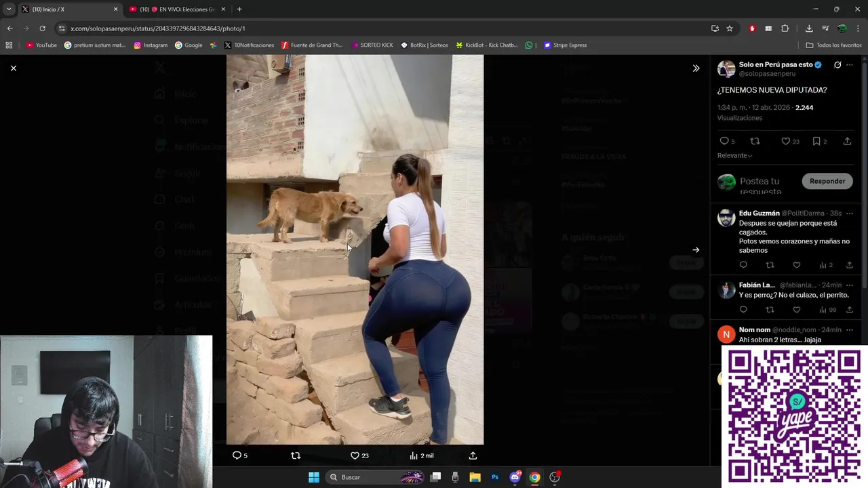This screenshot has width=868, height=488.
Task: Open the Instagram bookmark
Action: 151,45
